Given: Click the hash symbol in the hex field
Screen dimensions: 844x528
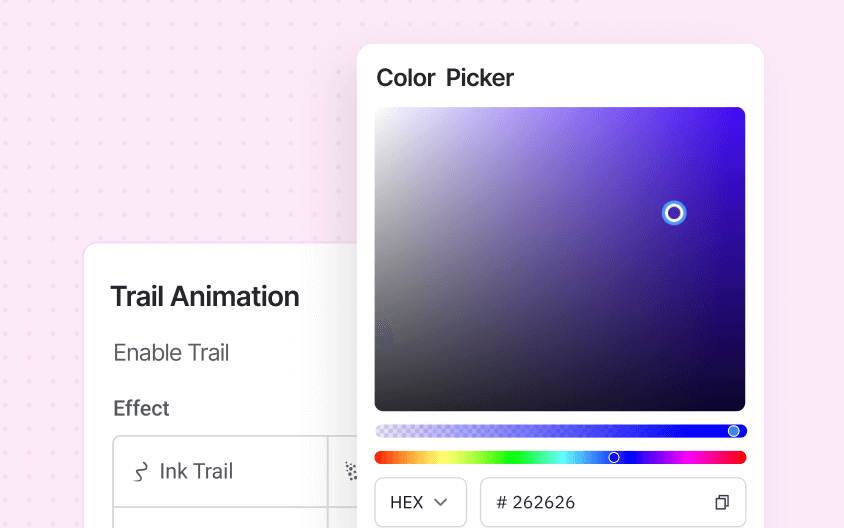Looking at the screenshot, I should click(501, 502).
